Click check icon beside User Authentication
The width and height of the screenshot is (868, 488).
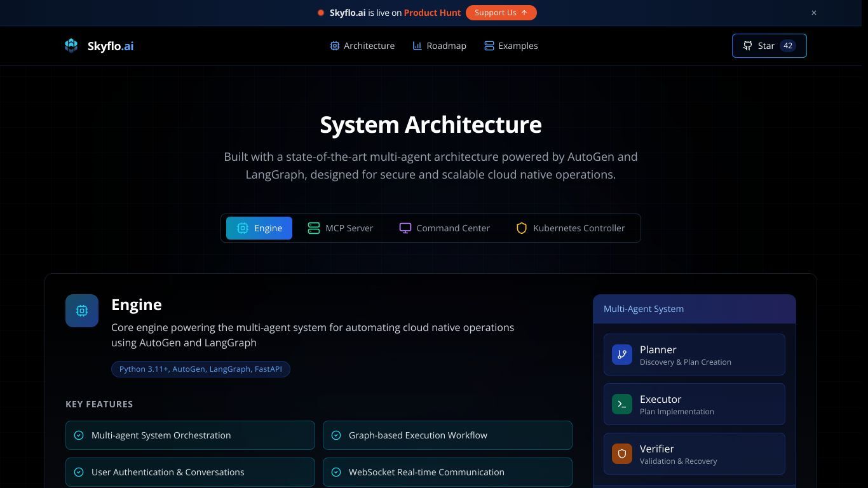pos(79,472)
